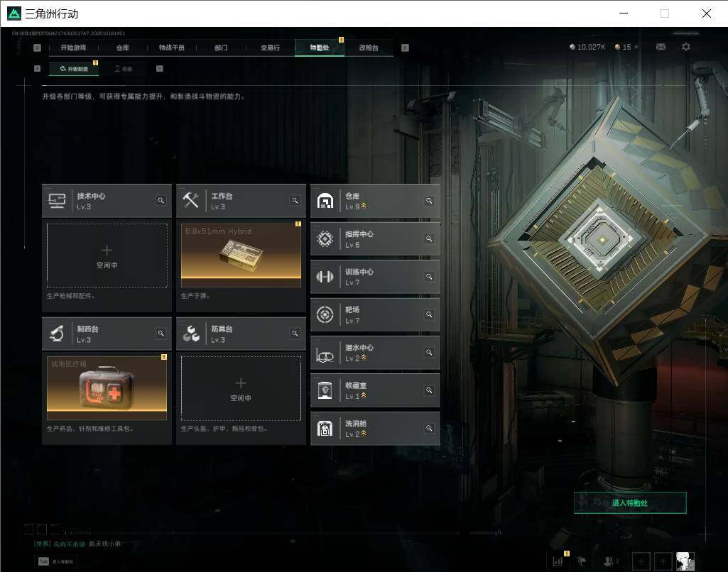728x572 pixels.
Task: Select the 指挥中心 command icon
Action: [325, 239]
